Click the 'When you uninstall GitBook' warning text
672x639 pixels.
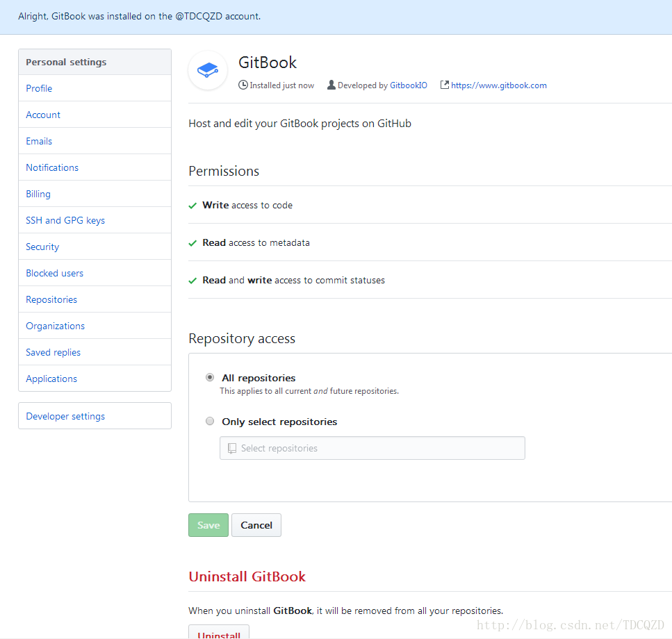coord(346,611)
